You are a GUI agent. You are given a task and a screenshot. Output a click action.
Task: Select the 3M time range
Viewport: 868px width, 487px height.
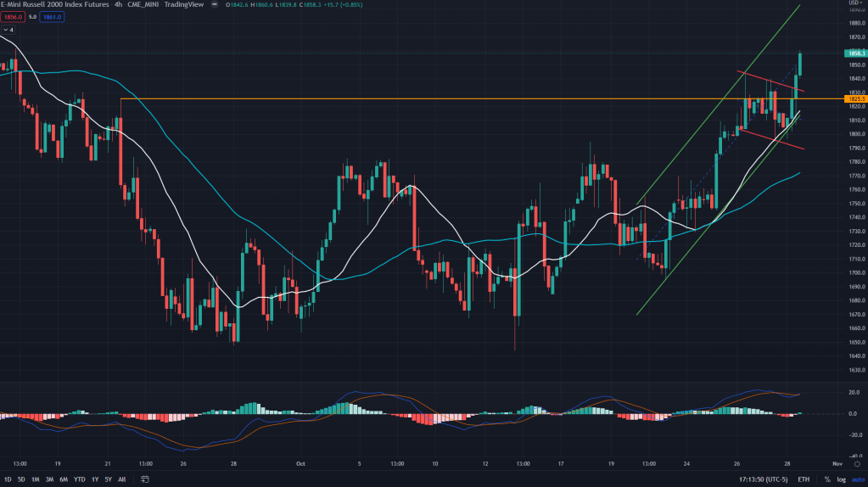tap(49, 479)
